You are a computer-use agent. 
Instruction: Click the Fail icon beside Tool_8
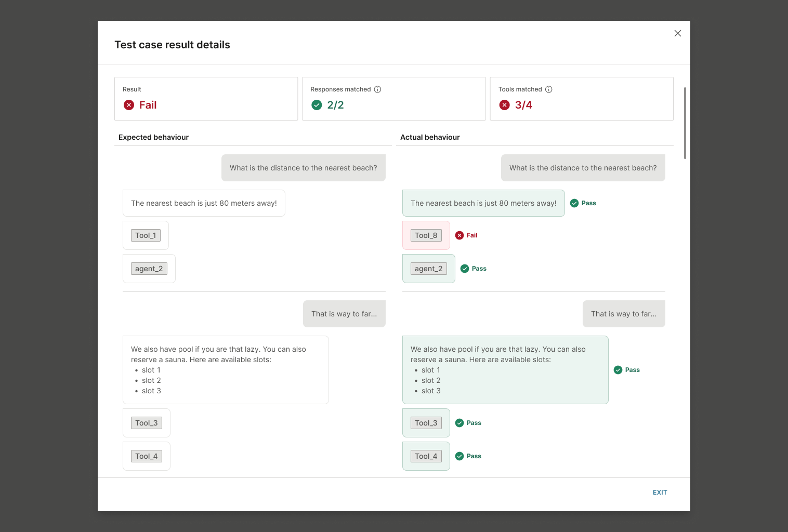(x=459, y=235)
